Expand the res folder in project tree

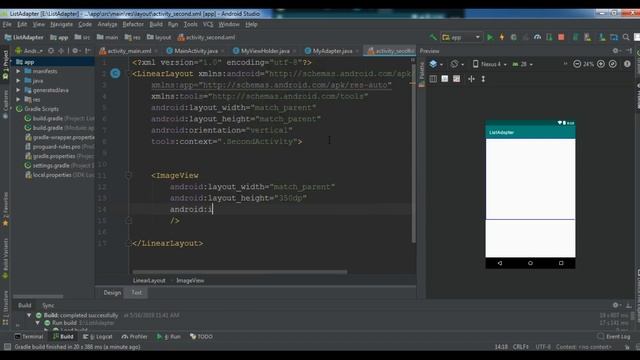pyautogui.click(x=18, y=99)
